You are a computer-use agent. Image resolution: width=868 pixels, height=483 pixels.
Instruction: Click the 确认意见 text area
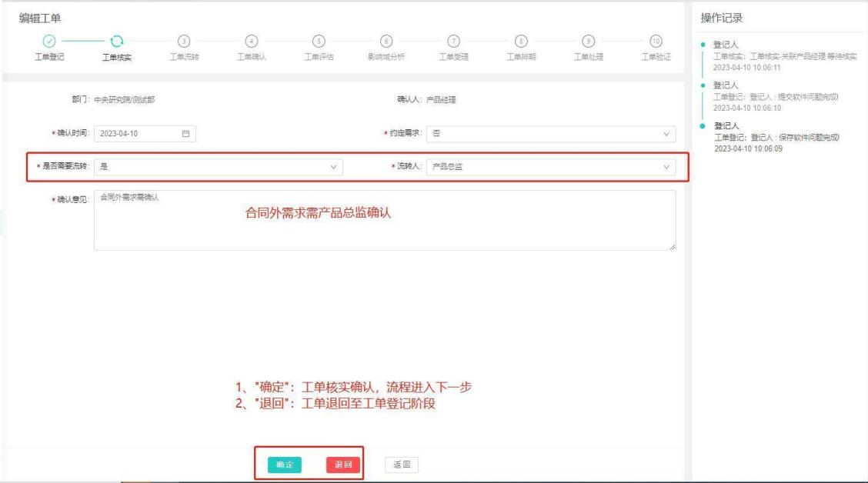pyautogui.click(x=385, y=220)
